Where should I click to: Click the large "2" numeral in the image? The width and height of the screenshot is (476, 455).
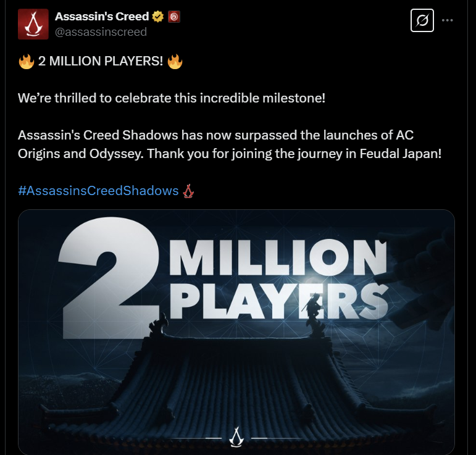108,278
